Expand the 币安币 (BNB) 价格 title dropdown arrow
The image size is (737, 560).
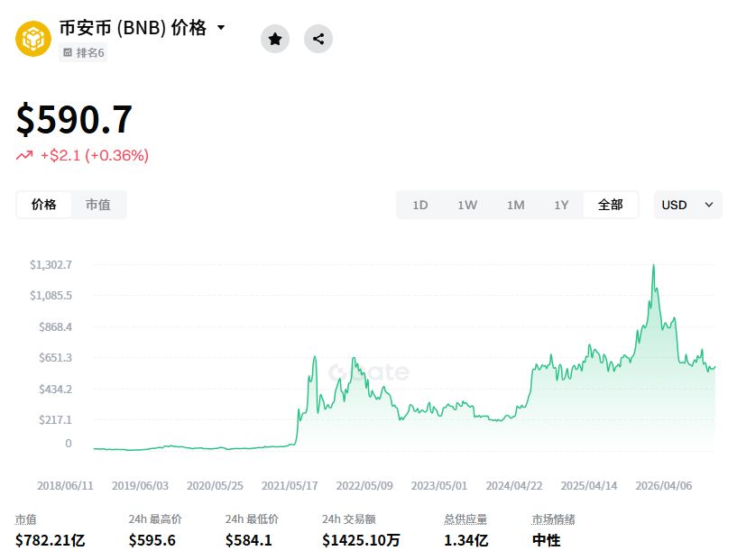(221, 28)
